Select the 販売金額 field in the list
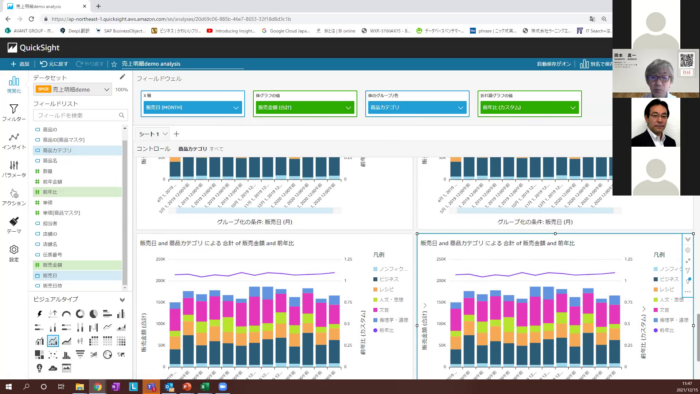Screen dimensions: 700x394 (x=77, y=265)
